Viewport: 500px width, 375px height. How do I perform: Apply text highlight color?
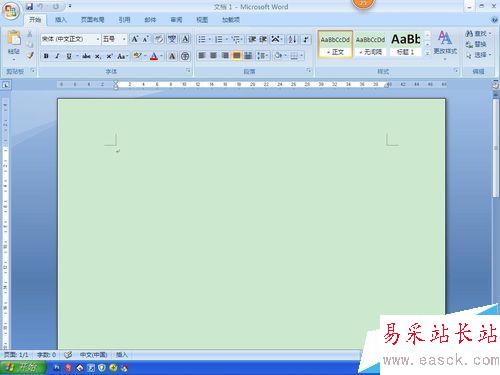pos(137,56)
